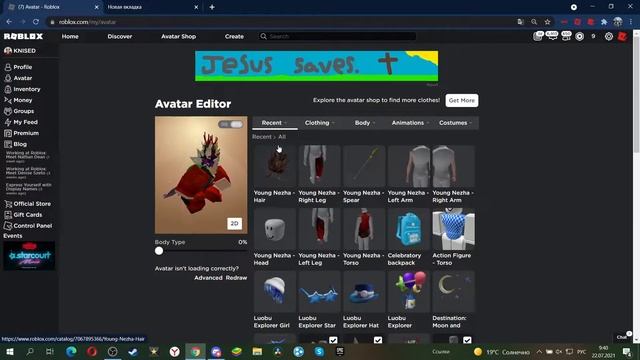Switch avatar preview to 2D

[234, 223]
